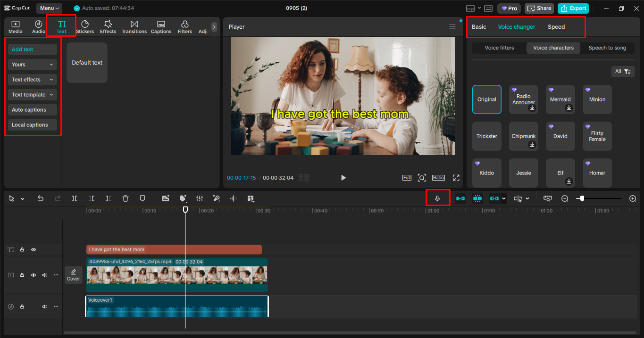
Task: Open the Yours dropdown in the Text sidebar
Action: (32, 64)
